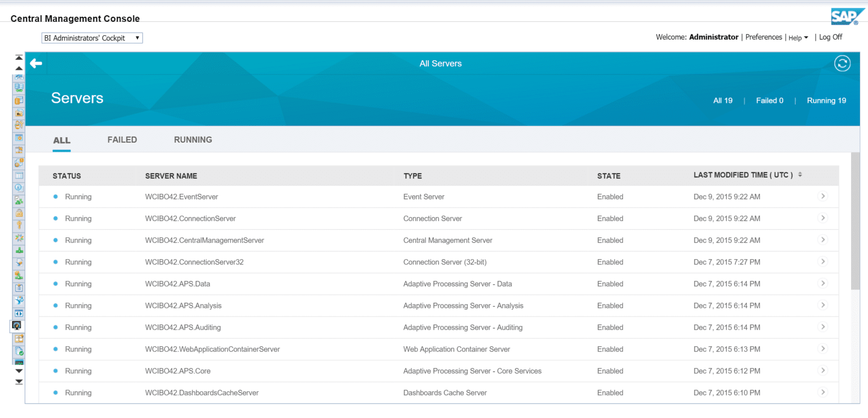Open the blue flow-arrow sidebar icon
This screenshot has width=868, height=418.
click(19, 300)
